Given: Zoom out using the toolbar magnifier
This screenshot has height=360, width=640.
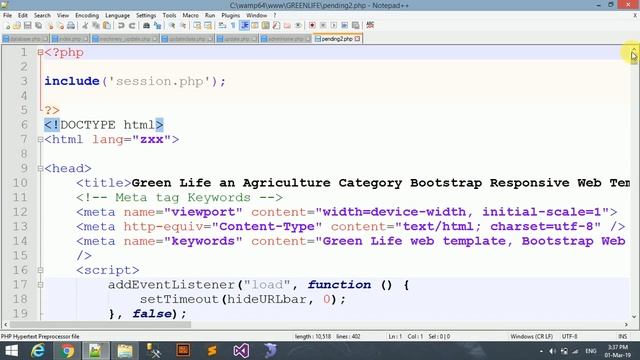Looking at the screenshot, I should [183, 25].
